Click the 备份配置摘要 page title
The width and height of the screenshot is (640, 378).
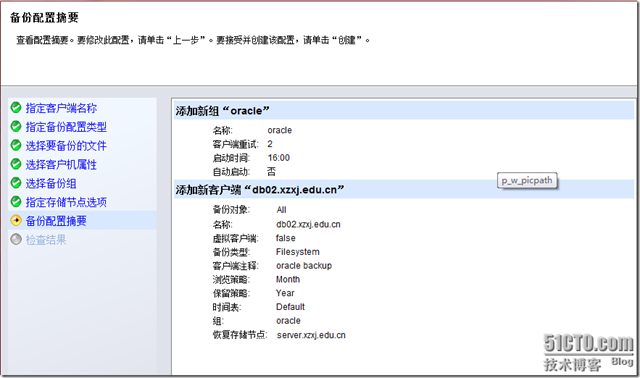(x=44, y=18)
